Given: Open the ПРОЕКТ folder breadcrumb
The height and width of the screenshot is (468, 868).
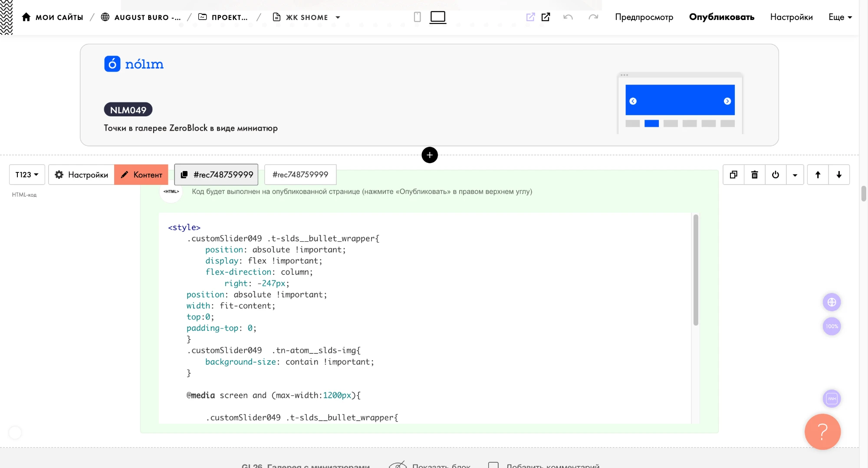Looking at the screenshot, I should 223,17.
